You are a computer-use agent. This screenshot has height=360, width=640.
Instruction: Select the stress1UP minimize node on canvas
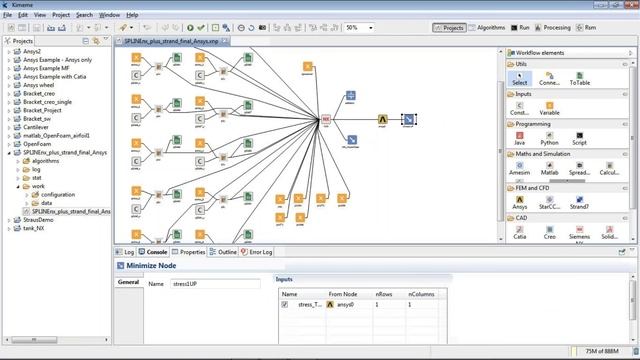pos(409,120)
